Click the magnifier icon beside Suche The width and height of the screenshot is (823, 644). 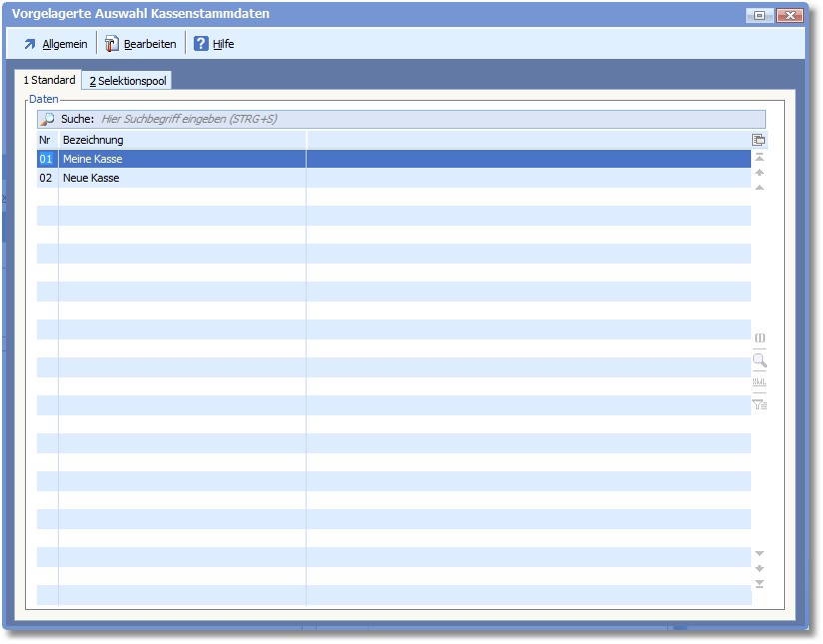47,119
